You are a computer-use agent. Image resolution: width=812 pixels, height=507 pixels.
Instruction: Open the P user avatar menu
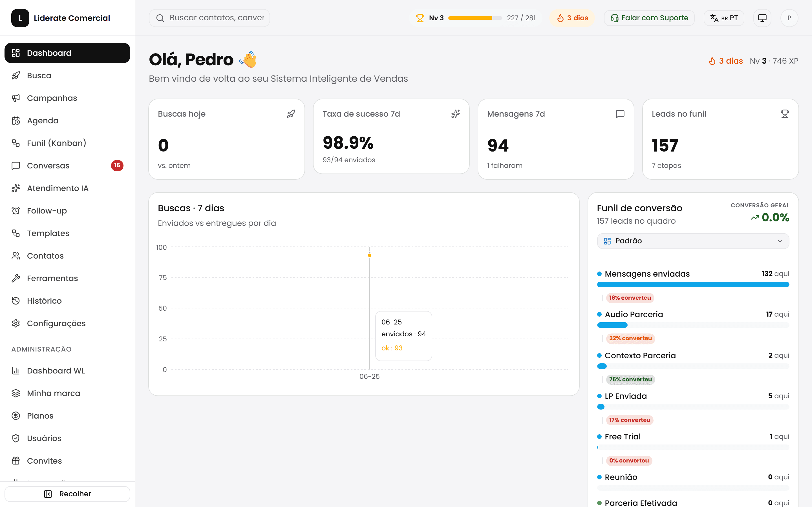(789, 18)
